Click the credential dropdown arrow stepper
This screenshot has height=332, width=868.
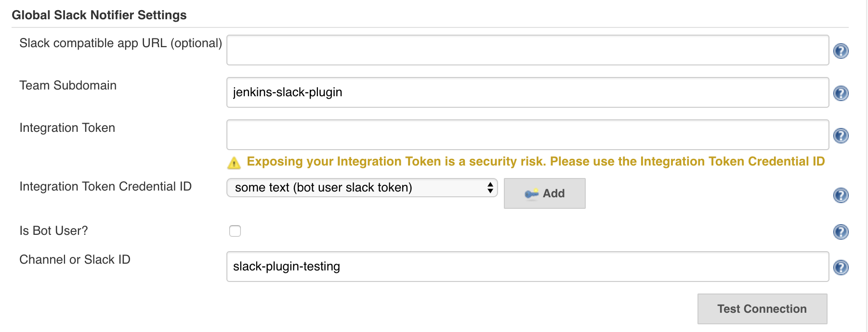point(490,188)
